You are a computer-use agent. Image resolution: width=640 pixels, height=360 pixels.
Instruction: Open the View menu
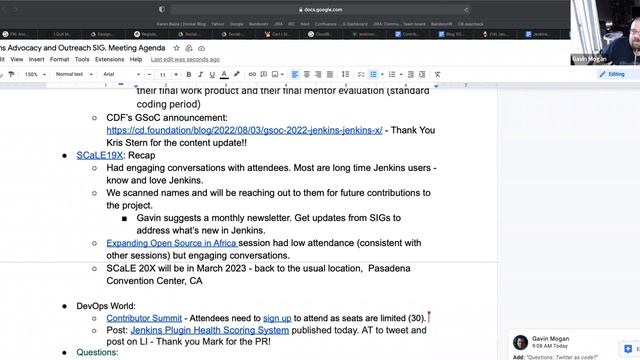pyautogui.click(x=17, y=59)
